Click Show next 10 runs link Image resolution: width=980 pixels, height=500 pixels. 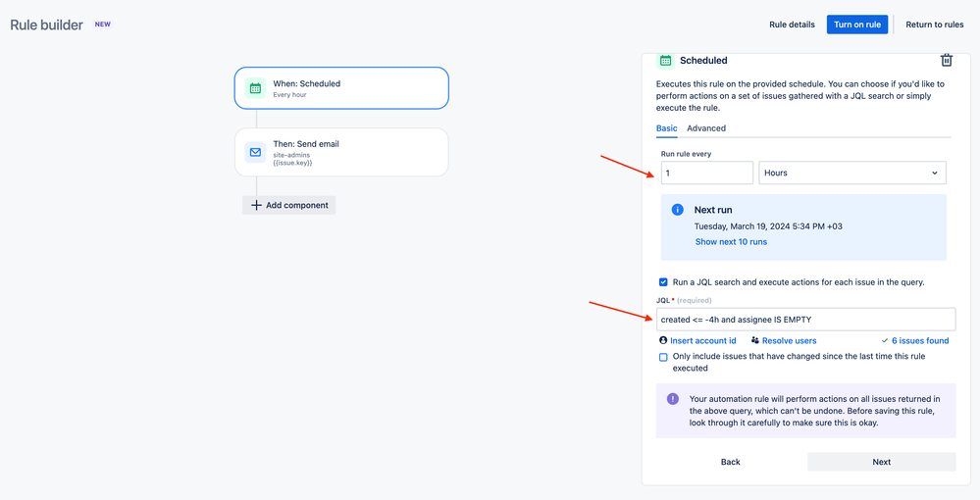click(731, 242)
